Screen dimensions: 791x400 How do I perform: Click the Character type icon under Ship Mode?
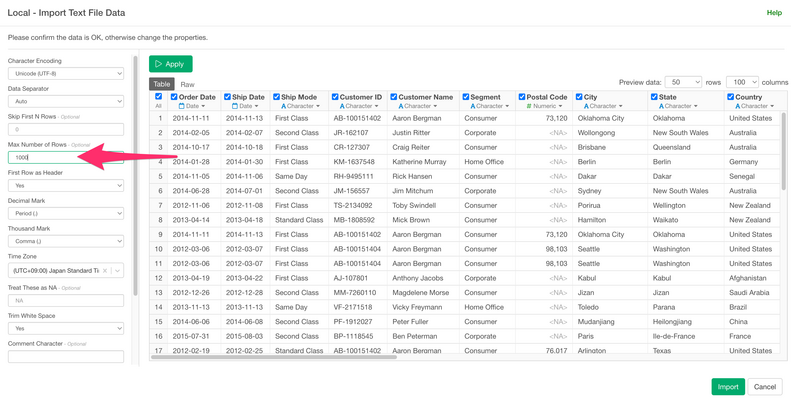coord(284,106)
